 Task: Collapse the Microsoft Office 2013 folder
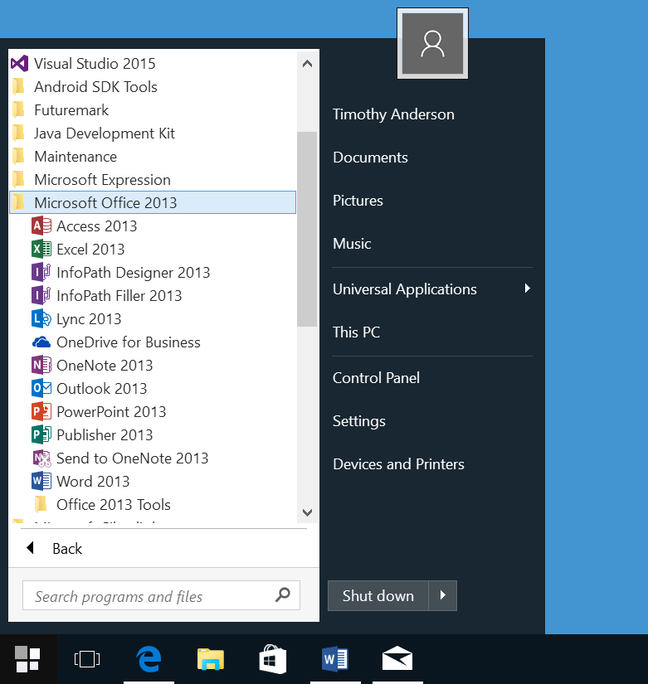[152, 202]
